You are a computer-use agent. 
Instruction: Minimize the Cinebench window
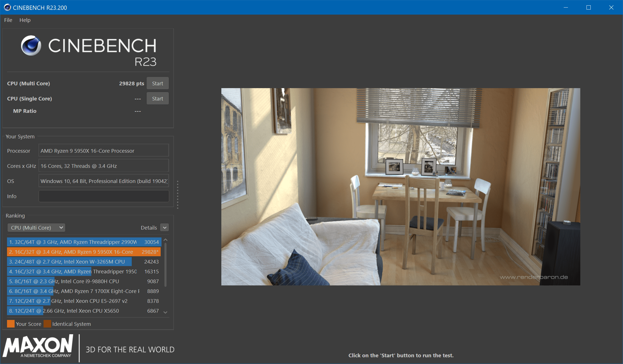pos(566,8)
